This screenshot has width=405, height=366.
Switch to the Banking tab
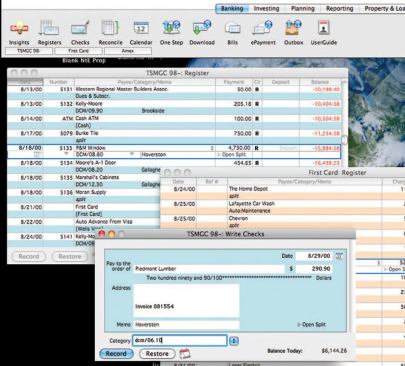(232, 9)
